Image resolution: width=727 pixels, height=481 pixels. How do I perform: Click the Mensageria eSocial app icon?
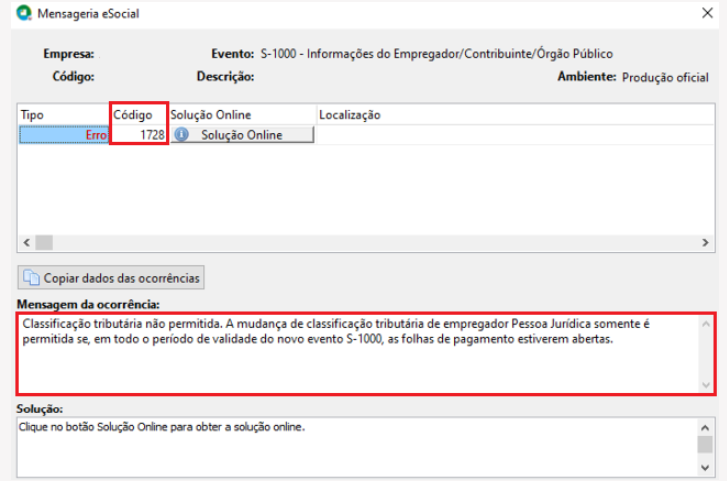pyautogui.click(x=24, y=13)
